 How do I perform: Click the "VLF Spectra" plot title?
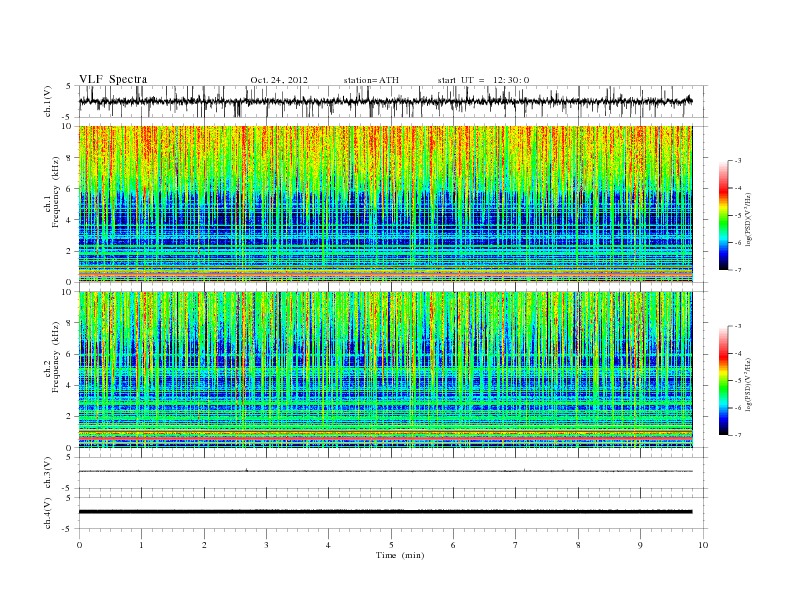click(113, 79)
